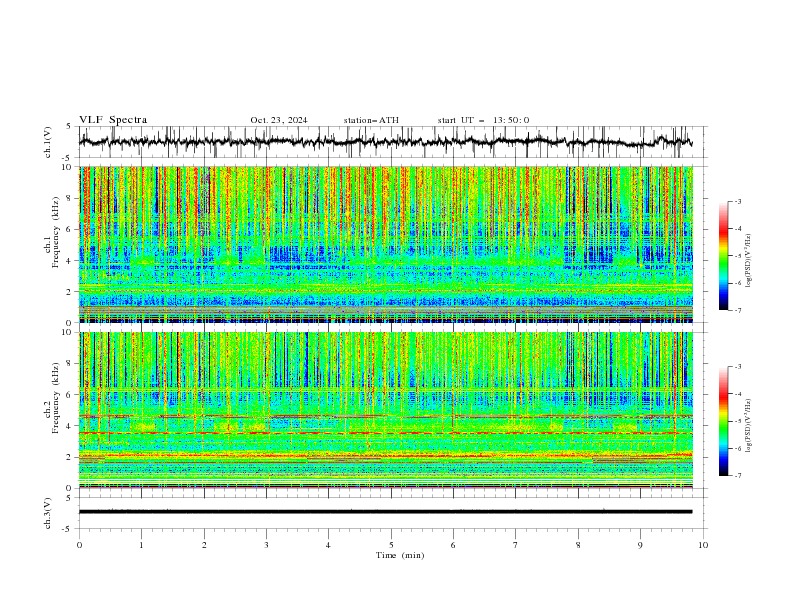Click the ch.1 spectrogram color bar
This screenshot has height=612, width=792.
[723, 256]
